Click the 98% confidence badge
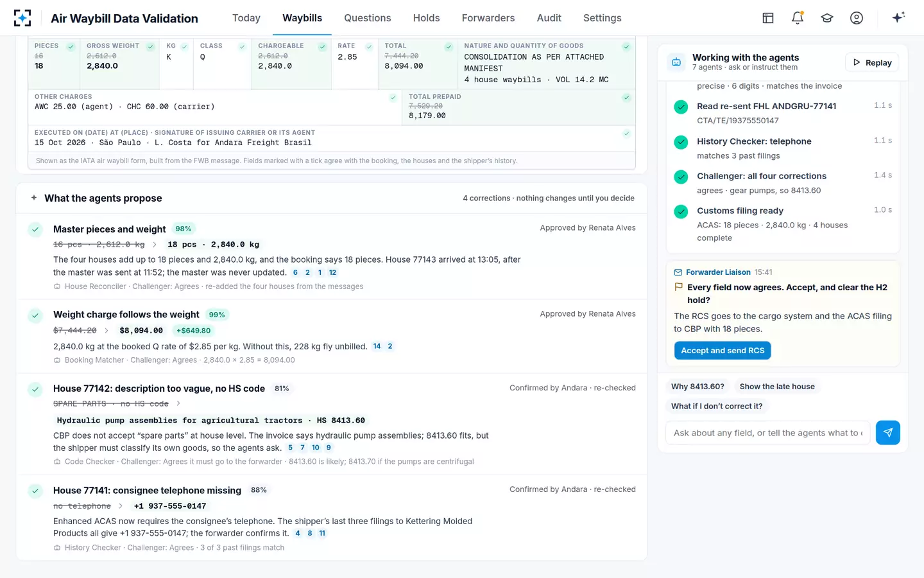This screenshot has width=924, height=578. [x=184, y=229]
